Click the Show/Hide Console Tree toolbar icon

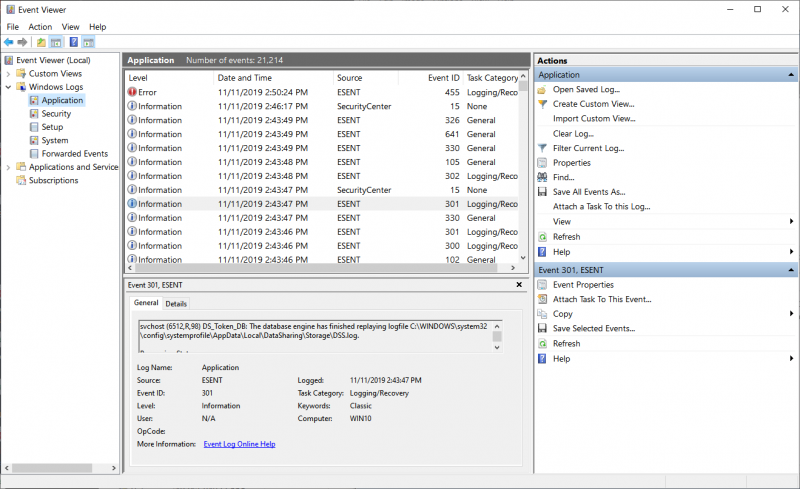pos(56,42)
